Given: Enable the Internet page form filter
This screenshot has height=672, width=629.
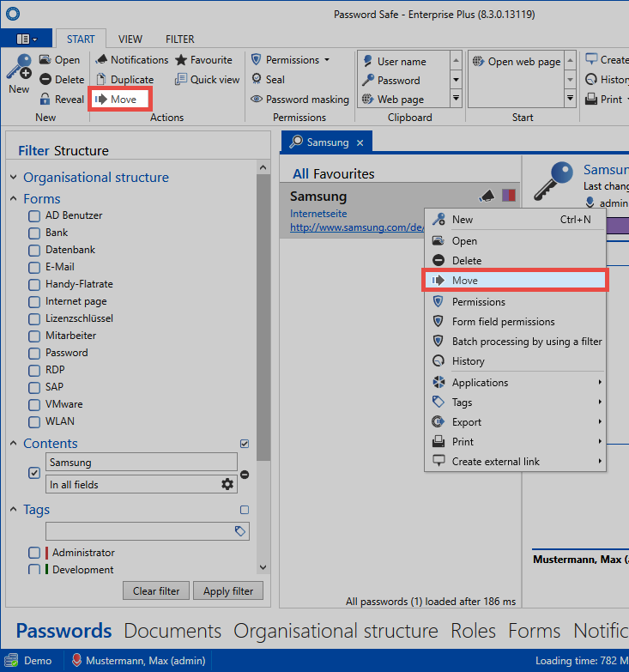Looking at the screenshot, I should click(x=34, y=301).
